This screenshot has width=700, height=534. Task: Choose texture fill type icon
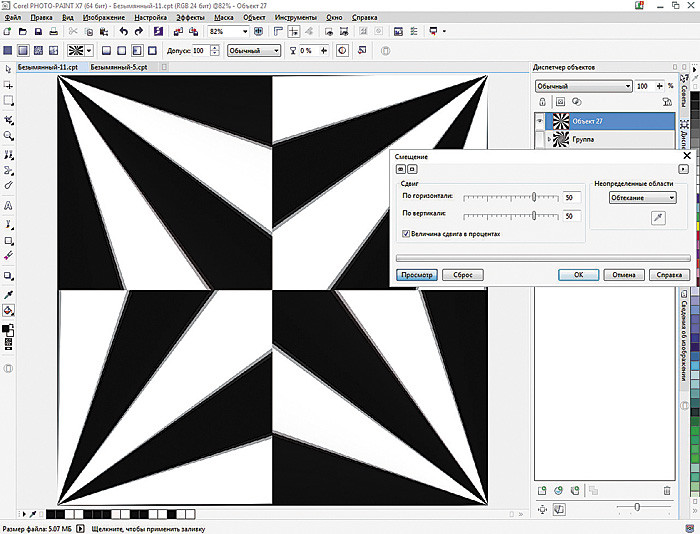(x=54, y=50)
